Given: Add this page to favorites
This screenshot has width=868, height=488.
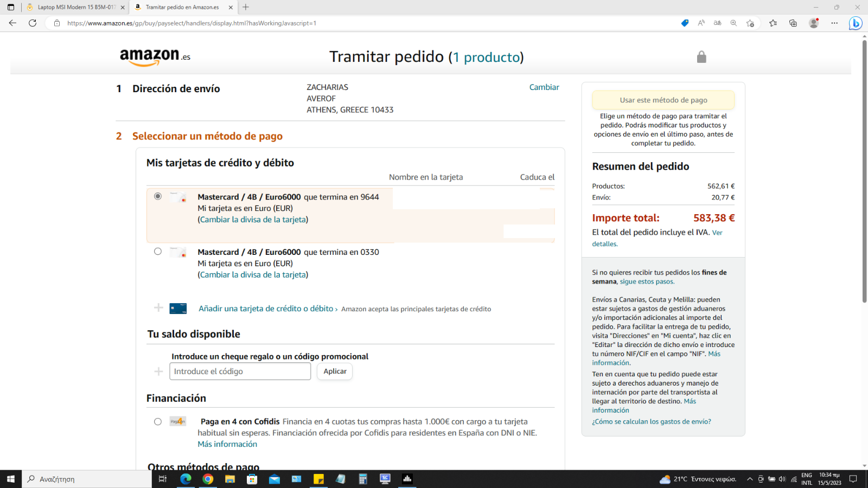Looking at the screenshot, I should pyautogui.click(x=750, y=23).
